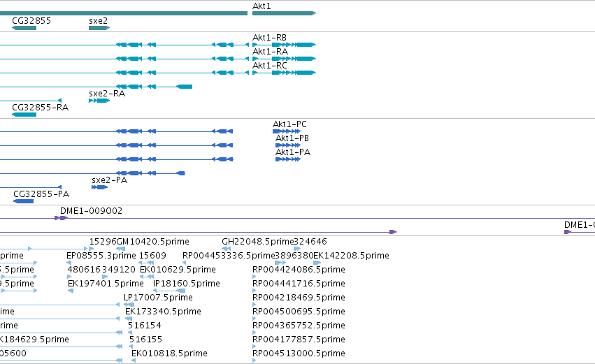The image size is (595, 364).
Task: Click the Akt1-PA coding exons glyph
Action: coord(288,159)
